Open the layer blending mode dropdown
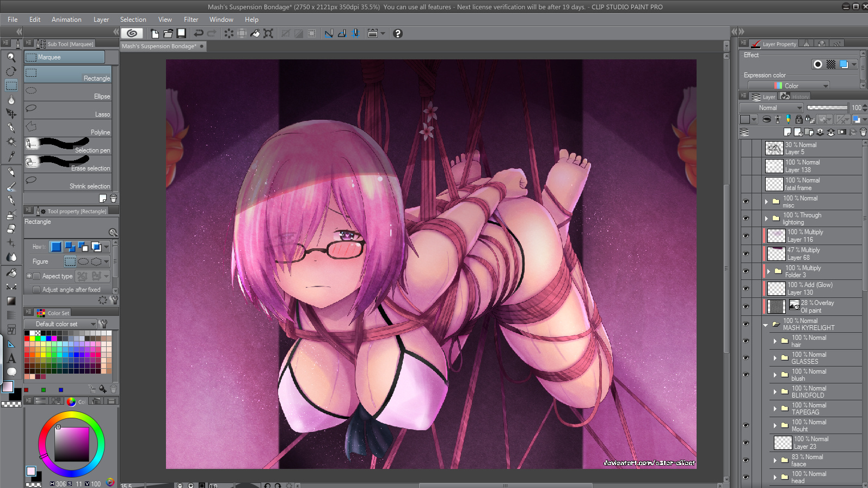 pos(772,108)
